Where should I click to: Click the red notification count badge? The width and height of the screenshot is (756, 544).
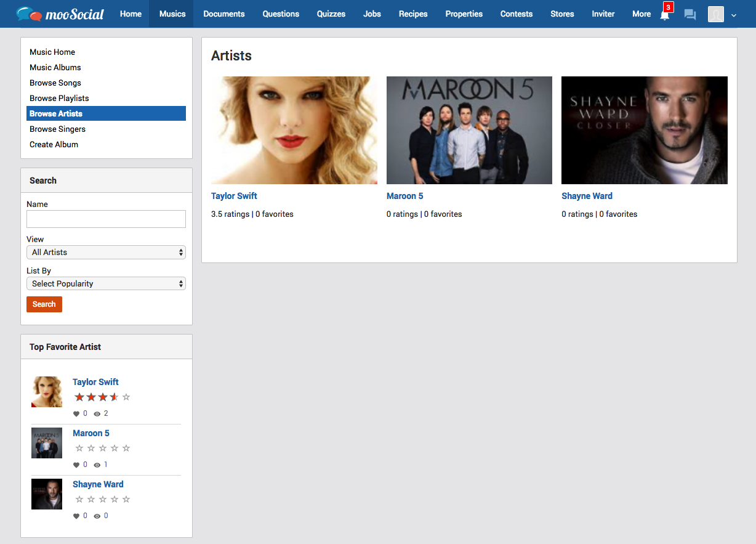tap(669, 7)
